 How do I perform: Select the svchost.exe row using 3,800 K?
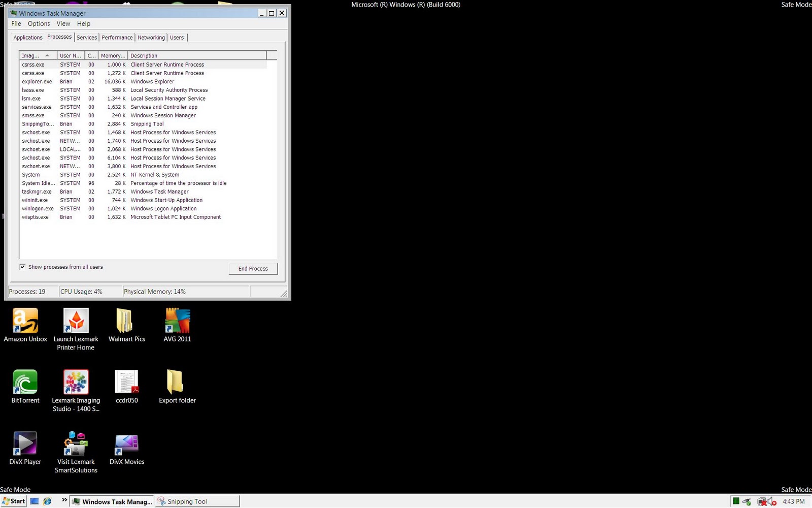[x=143, y=166]
